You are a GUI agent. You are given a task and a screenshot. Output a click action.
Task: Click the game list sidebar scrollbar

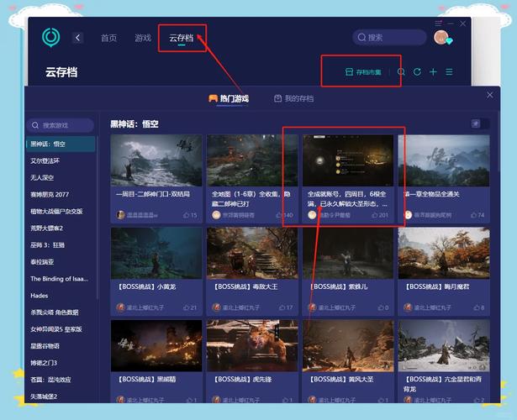coord(98,216)
